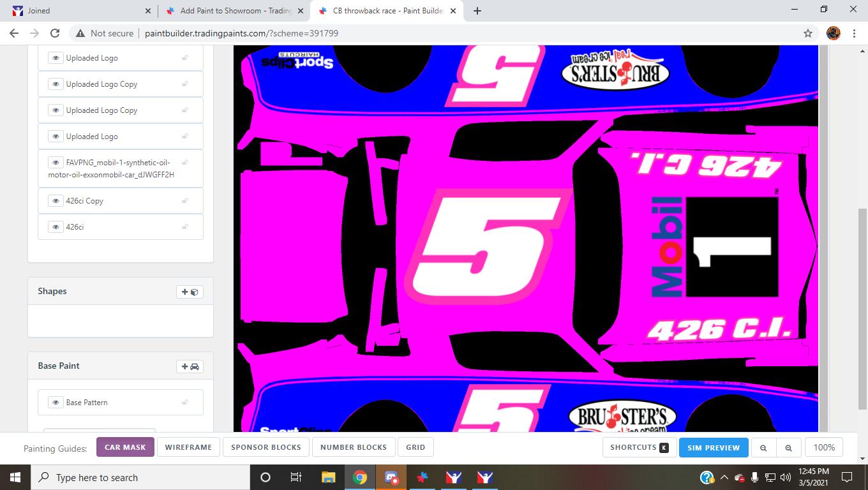The image size is (868, 490).
Task: Expand hidden icons in the system tray
Action: click(x=724, y=477)
